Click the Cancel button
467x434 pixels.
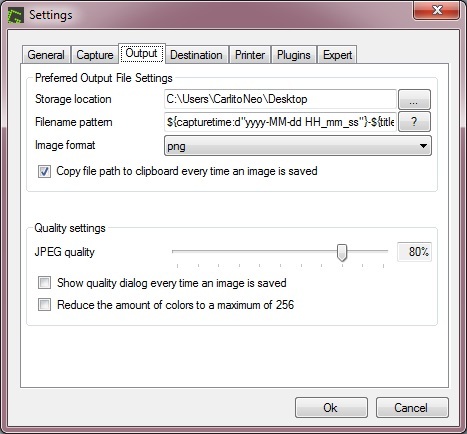coord(412,407)
